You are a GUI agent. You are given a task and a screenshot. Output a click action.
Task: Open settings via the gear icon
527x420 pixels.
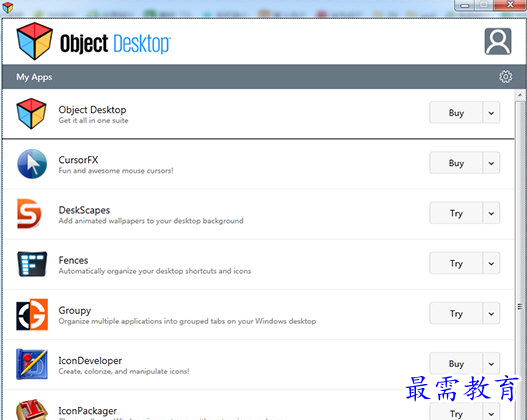coord(505,77)
